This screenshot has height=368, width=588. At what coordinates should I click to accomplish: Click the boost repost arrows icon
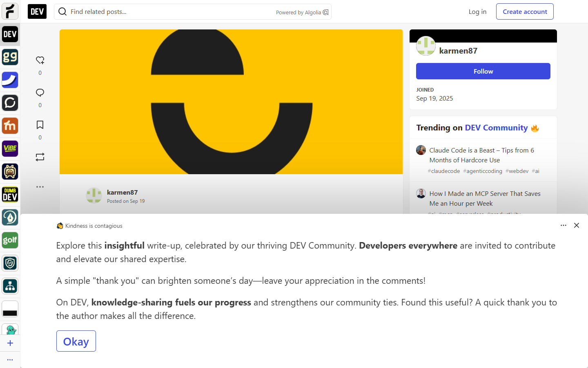point(40,157)
